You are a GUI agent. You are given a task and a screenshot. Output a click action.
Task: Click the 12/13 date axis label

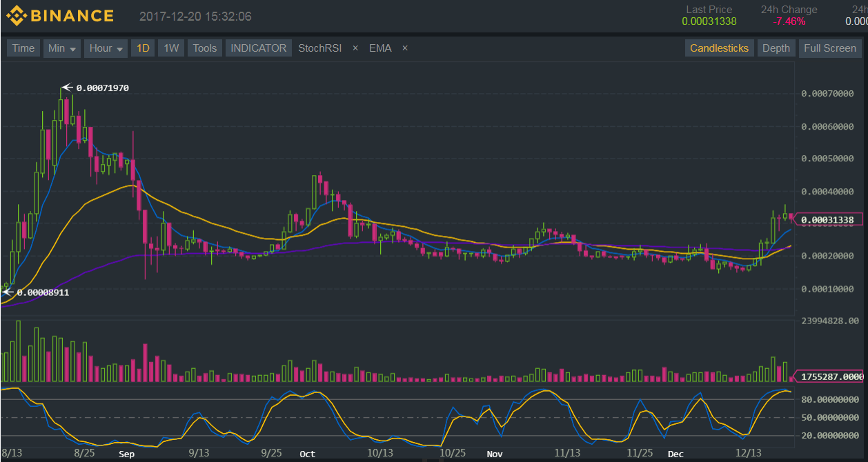(x=748, y=453)
